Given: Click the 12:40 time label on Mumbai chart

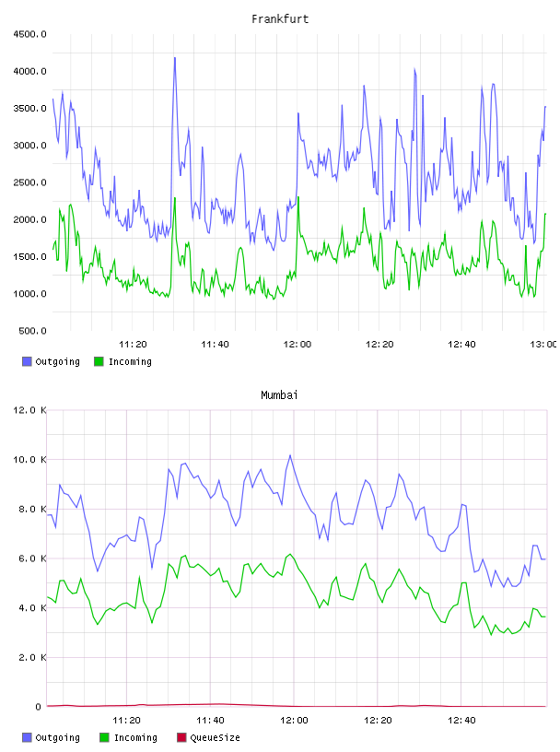Looking at the screenshot, I should [x=461, y=721].
